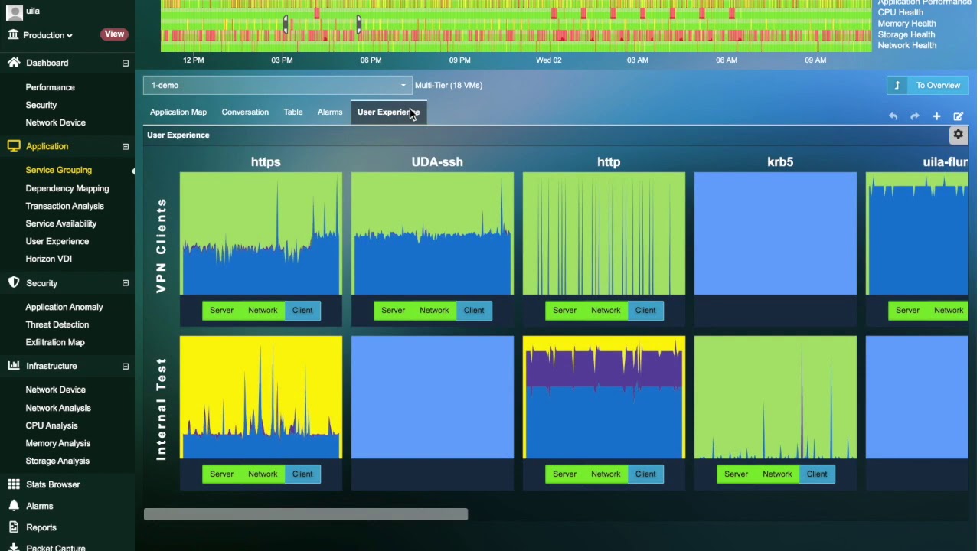Collapse sidebar using the arrow handle
Image resolution: width=980 pixels, height=551 pixels.
pyautogui.click(x=132, y=171)
